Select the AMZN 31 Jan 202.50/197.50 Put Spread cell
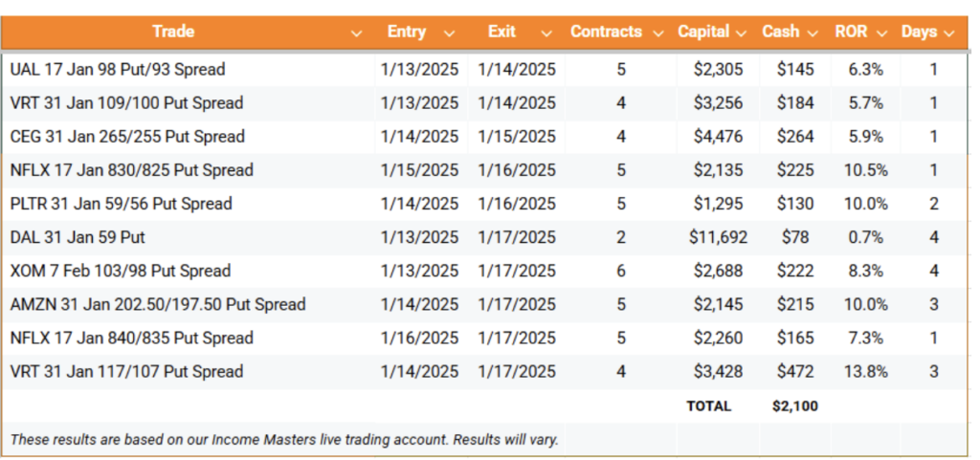 (x=189, y=304)
